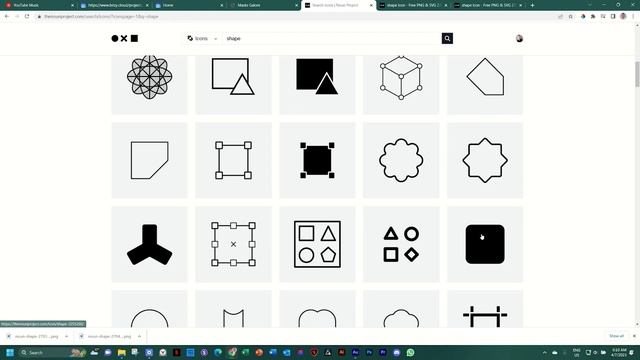This screenshot has height=360, width=640.
Task: Open File Explorer from taskbar
Action: [121, 352]
